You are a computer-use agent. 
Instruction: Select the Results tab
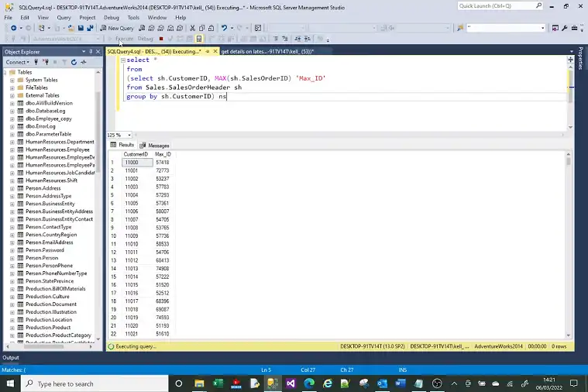coord(122,145)
